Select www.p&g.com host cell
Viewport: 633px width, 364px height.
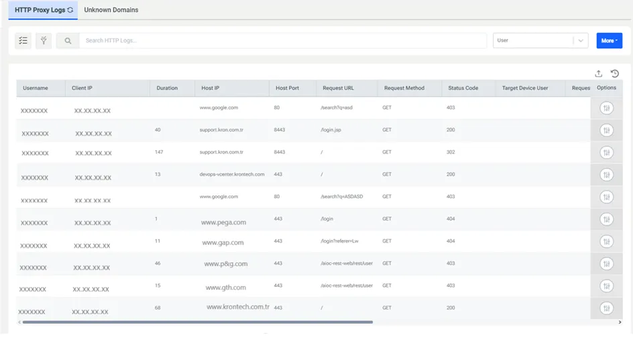click(226, 264)
